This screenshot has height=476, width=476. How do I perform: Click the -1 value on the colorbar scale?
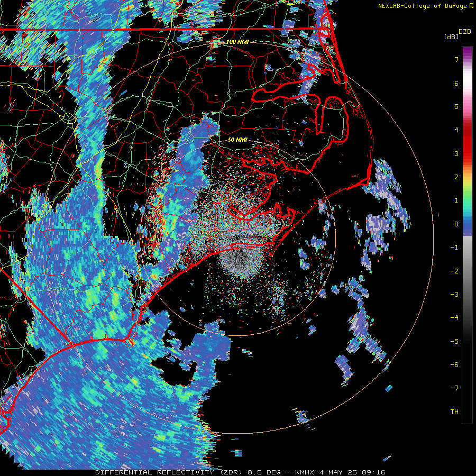(x=454, y=248)
